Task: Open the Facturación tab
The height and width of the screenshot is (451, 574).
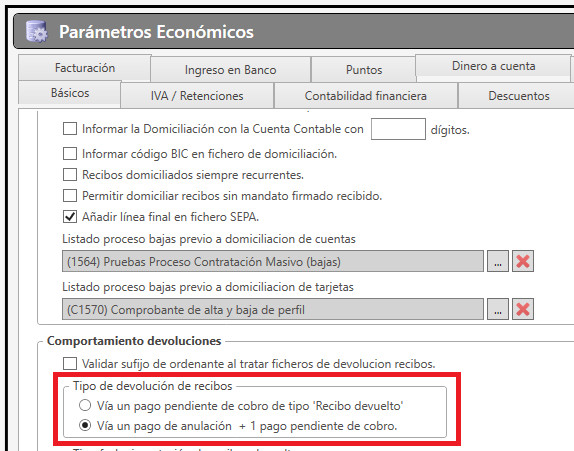Action: (x=85, y=68)
